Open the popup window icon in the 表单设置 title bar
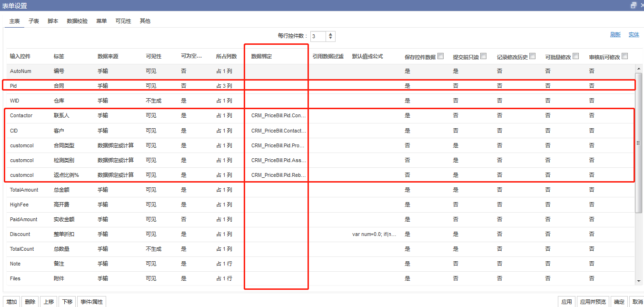The height and width of the screenshot is (307, 644). [634, 5]
